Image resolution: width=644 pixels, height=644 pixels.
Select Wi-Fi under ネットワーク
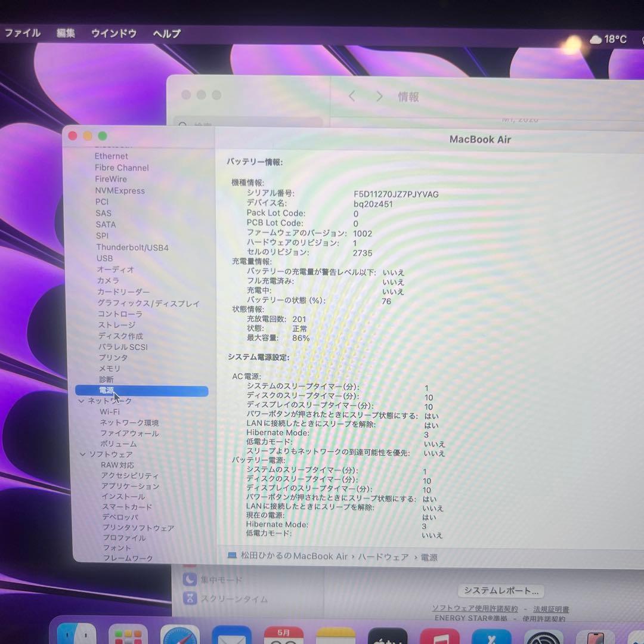point(109,411)
